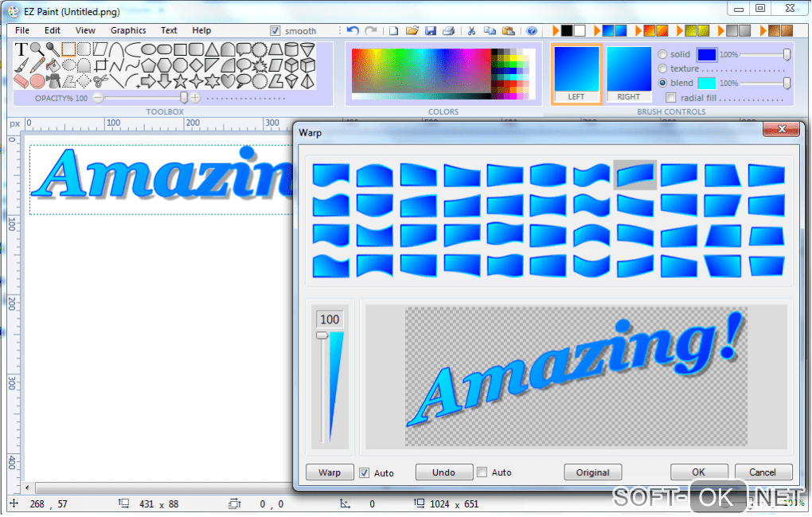The height and width of the screenshot is (517, 812).
Task: Click the Original button
Action: pyautogui.click(x=592, y=472)
